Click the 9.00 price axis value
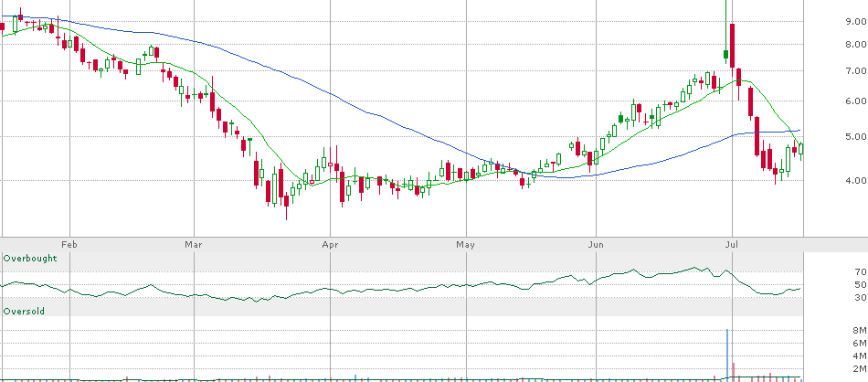Image resolution: width=868 pixels, height=382 pixels. tap(856, 22)
